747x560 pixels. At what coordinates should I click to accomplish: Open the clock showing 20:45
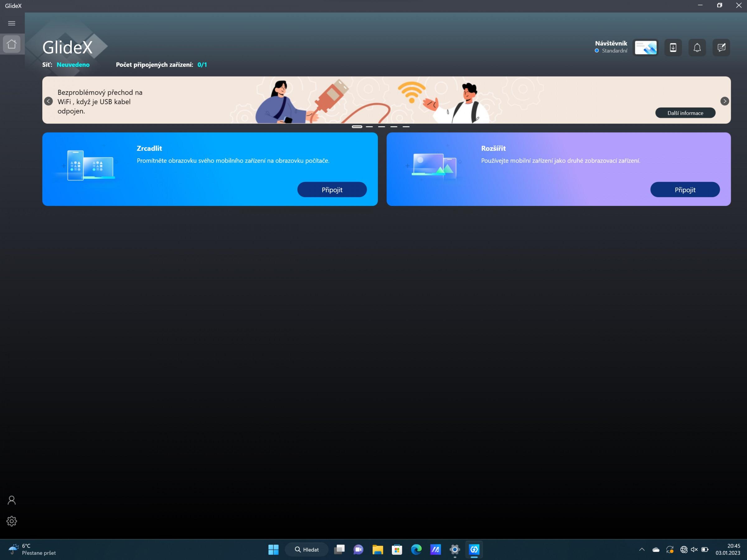coord(728,549)
